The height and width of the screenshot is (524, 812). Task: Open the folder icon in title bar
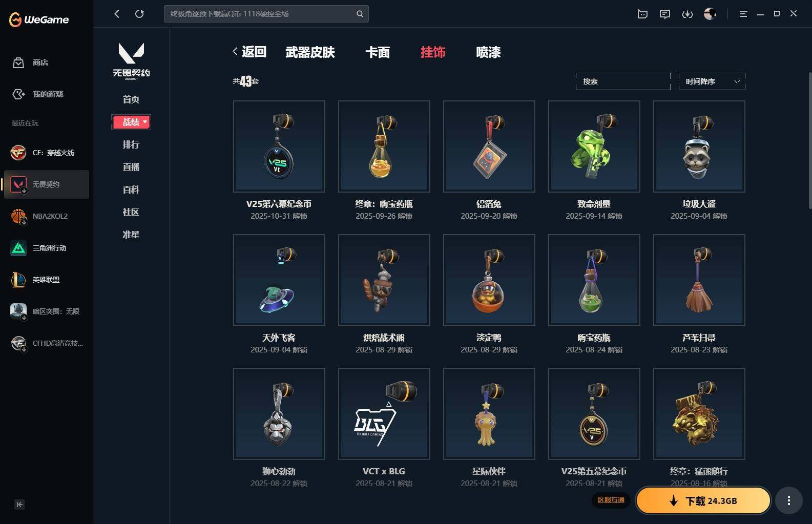[x=642, y=14]
